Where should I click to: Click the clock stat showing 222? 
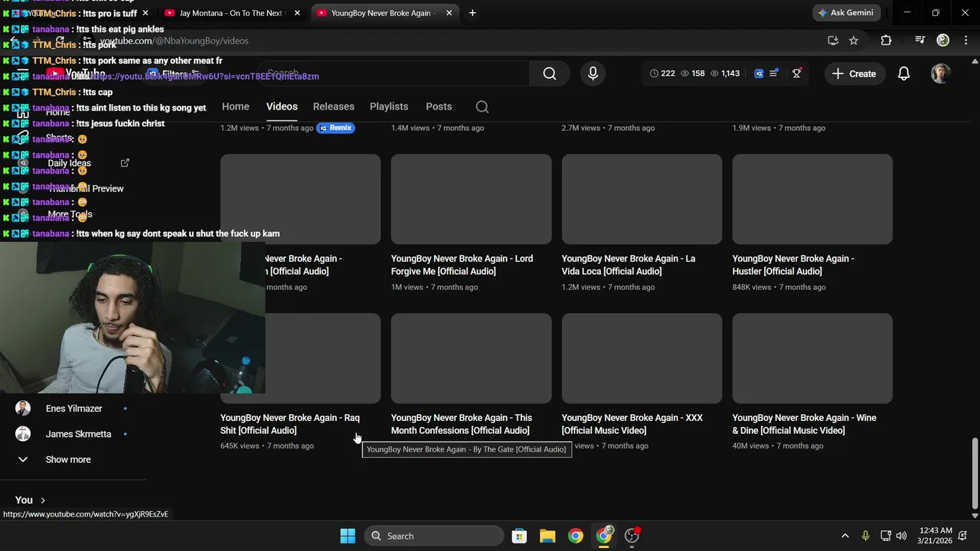coord(662,73)
